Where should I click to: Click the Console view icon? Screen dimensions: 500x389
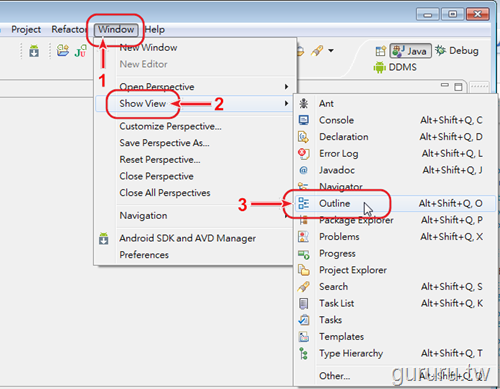click(x=303, y=120)
